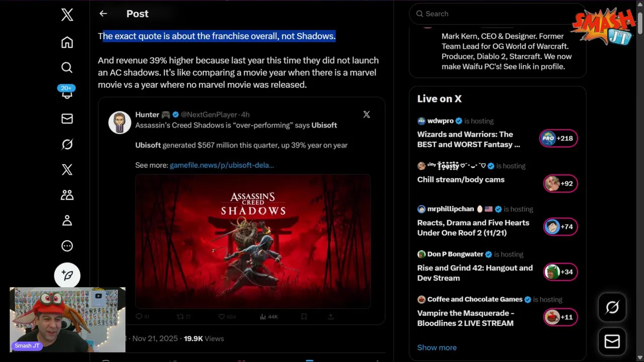Open the floating Messages drawer button
The height and width of the screenshot is (362, 644).
click(612, 342)
